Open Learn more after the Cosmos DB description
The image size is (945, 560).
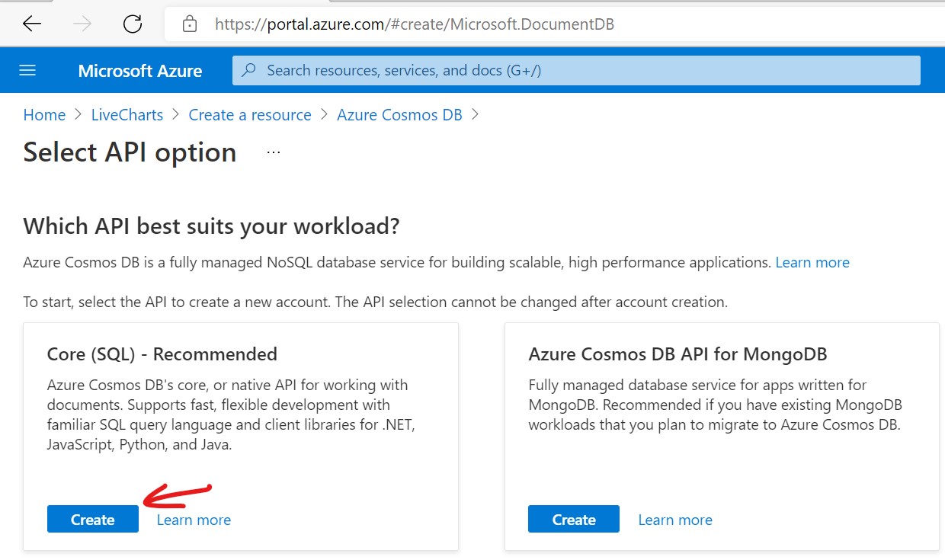(812, 263)
